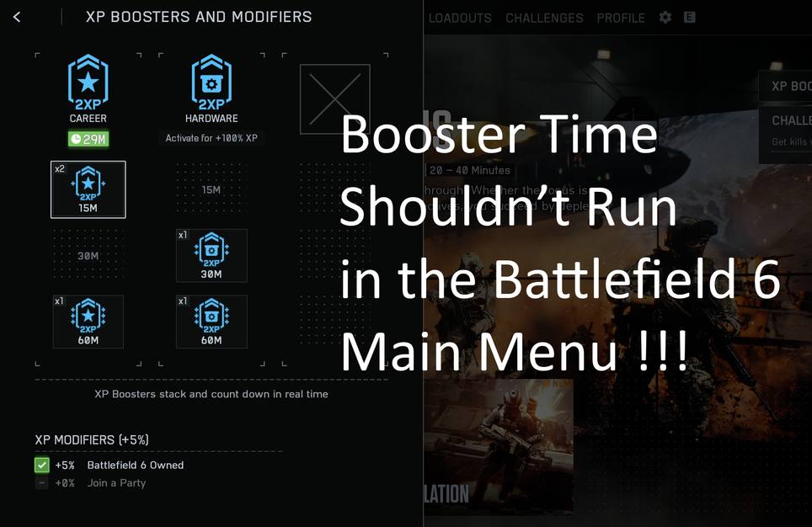Choose the Career 60M 2XP booster
The width and height of the screenshot is (812, 527).
click(x=88, y=322)
